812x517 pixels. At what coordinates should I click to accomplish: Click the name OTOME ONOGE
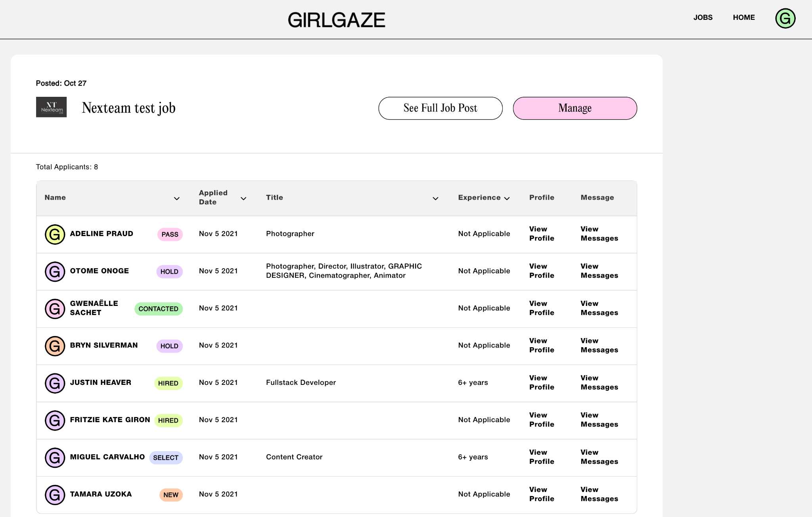(100, 271)
